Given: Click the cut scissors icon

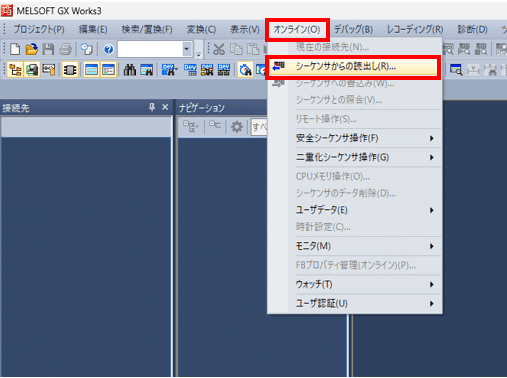Looking at the screenshot, I should pyautogui.click(x=219, y=50).
